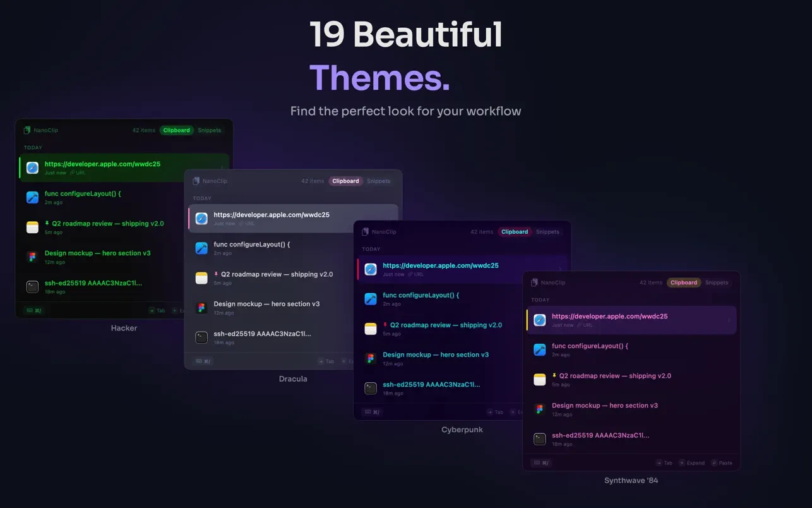Click Notes icon in Synthwave '84 window
The height and width of the screenshot is (508, 812).
point(540,380)
